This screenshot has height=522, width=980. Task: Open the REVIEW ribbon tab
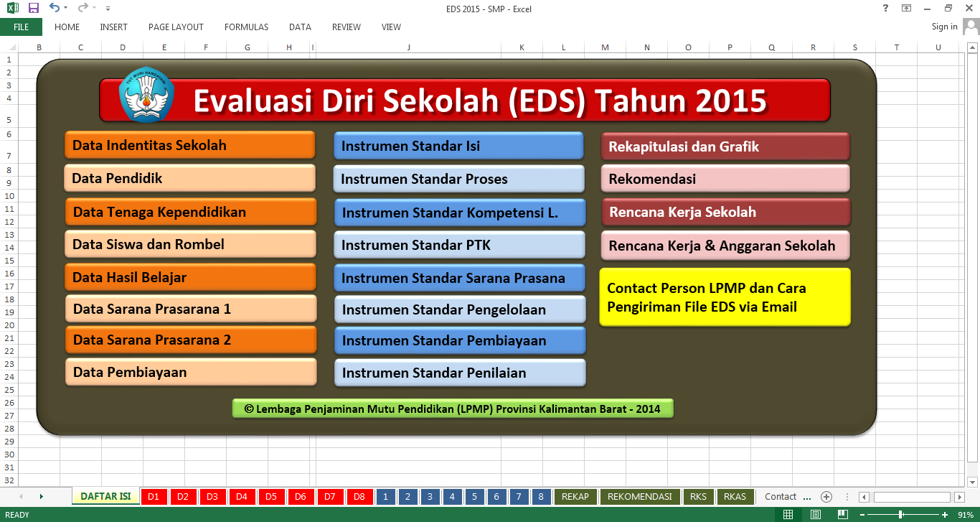tap(346, 27)
